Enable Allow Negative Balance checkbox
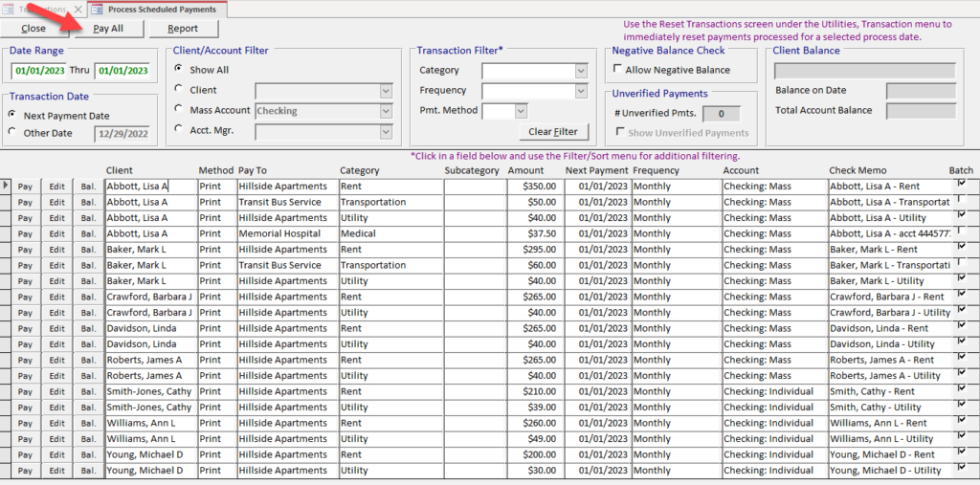This screenshot has height=485, width=980. (617, 70)
